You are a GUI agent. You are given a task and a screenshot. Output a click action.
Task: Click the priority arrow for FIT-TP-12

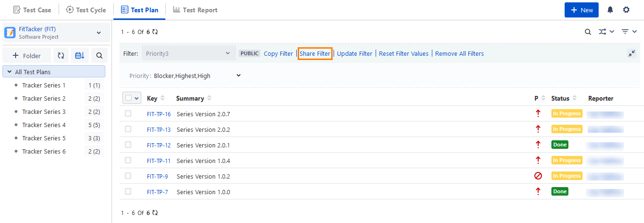click(538, 145)
